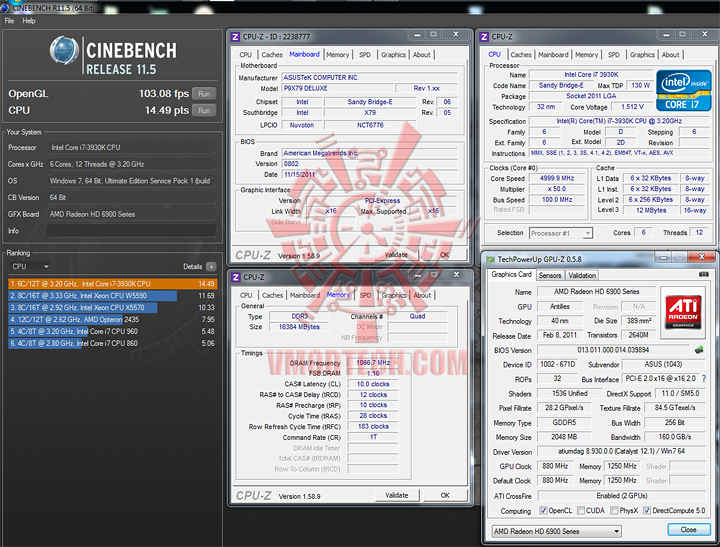Screen dimensions: 720x547
Task: Click the CPU-Z Z icon in Memory window title
Action: pyautogui.click(x=236, y=277)
